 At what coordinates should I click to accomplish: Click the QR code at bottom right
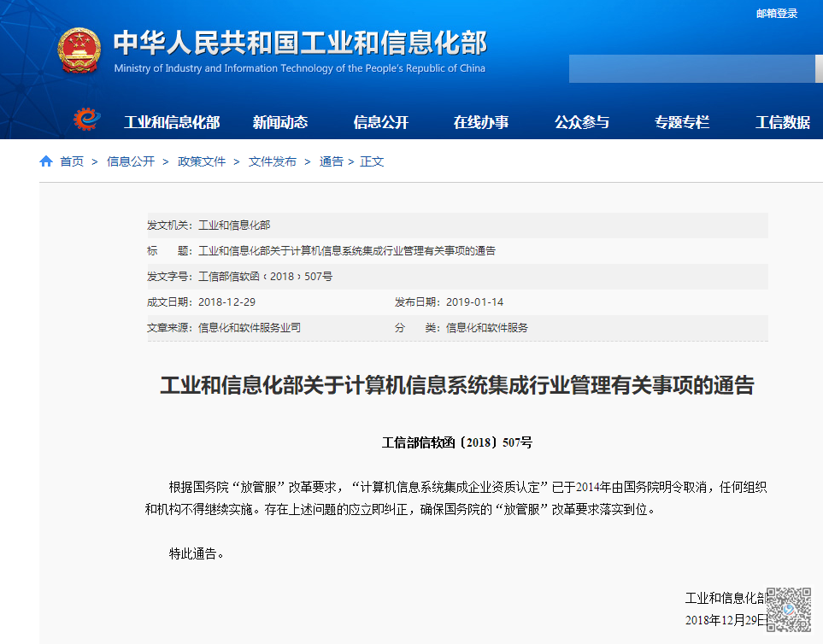click(x=788, y=610)
